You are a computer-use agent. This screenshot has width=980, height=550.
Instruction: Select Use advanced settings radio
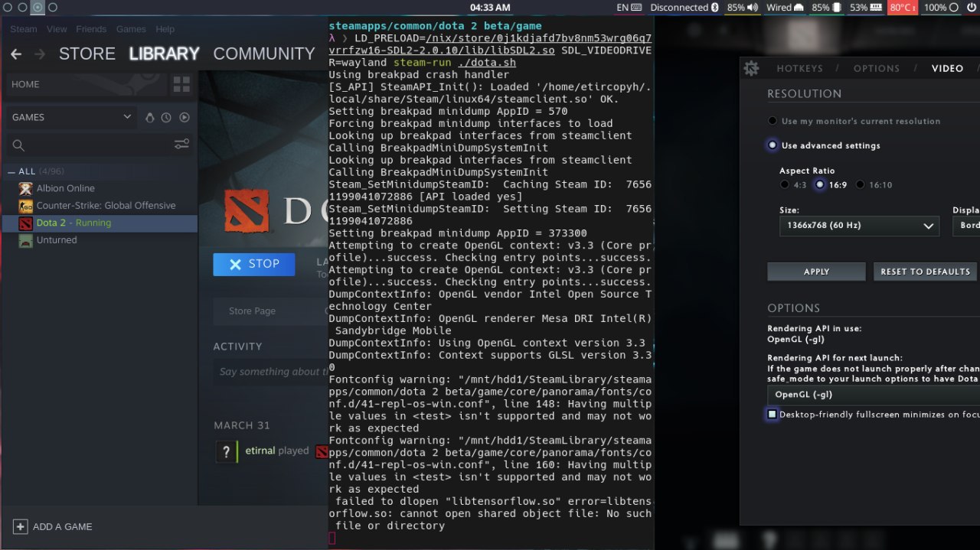pyautogui.click(x=773, y=145)
